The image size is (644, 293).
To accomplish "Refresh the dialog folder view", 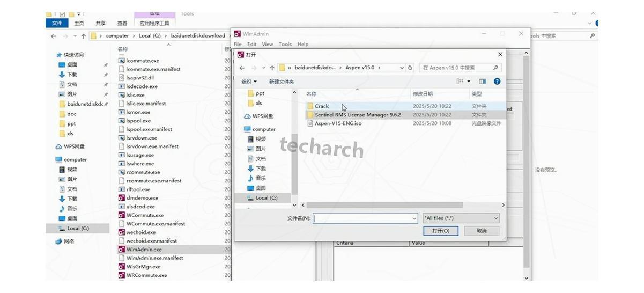I will pyautogui.click(x=411, y=68).
